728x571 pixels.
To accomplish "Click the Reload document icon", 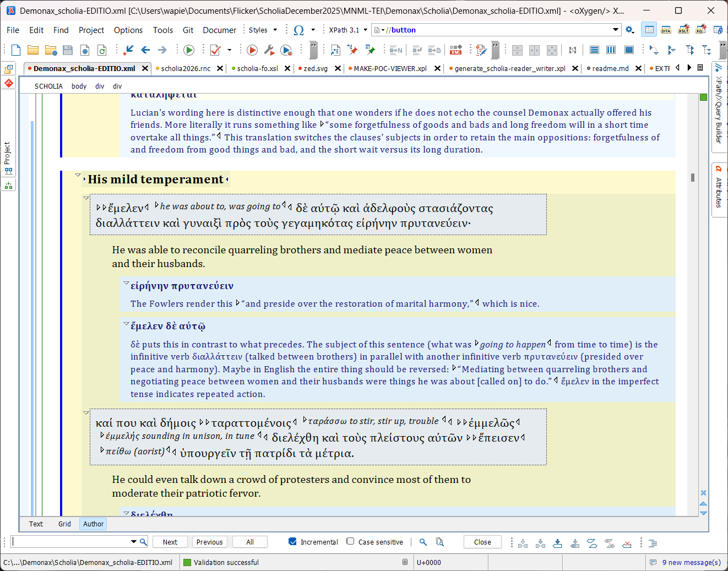I will (102, 50).
